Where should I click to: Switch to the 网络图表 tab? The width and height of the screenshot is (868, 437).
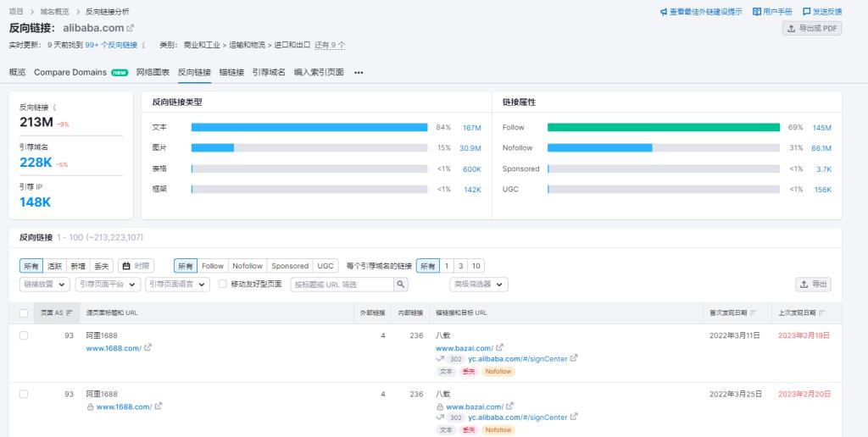(x=153, y=73)
